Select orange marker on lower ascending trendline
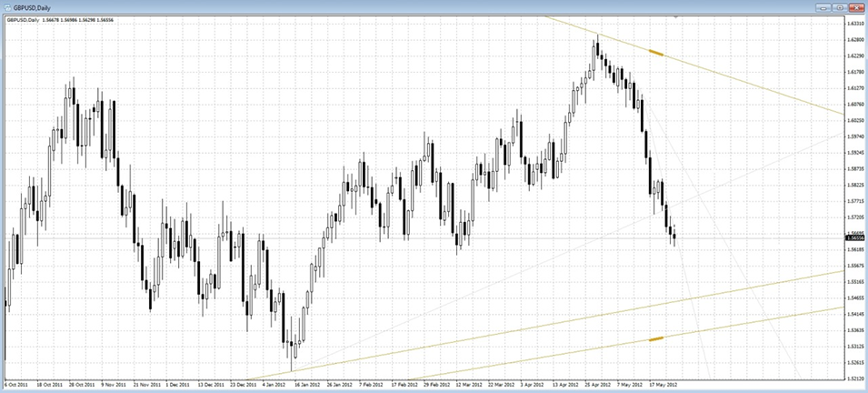Viewport: 868px width, 393px height. pos(656,338)
